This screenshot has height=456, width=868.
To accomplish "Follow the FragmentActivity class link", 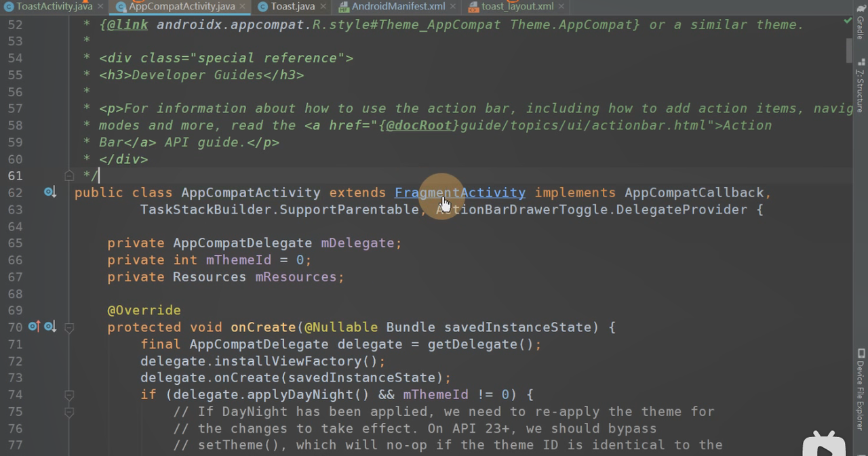I will tap(460, 192).
